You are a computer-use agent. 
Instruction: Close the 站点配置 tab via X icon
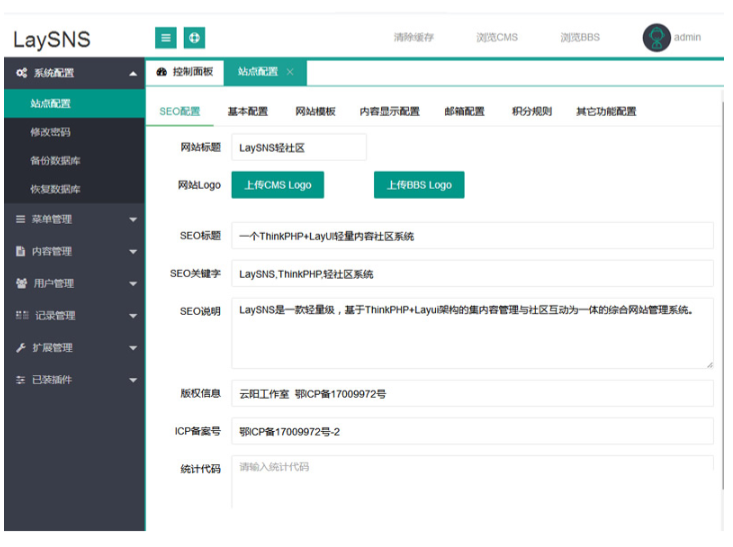(x=290, y=72)
